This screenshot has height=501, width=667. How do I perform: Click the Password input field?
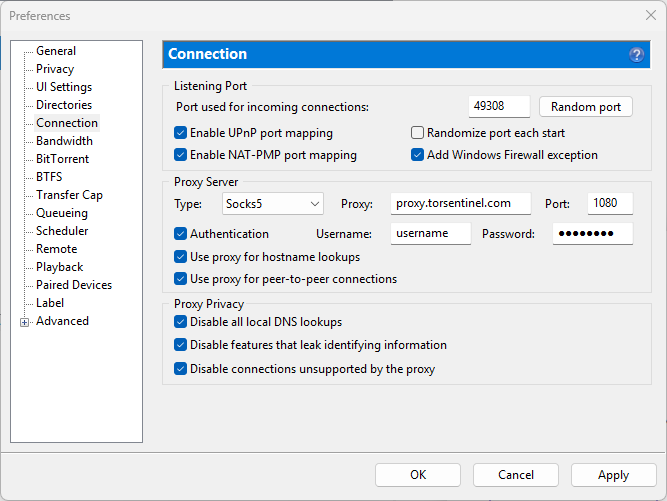(593, 233)
